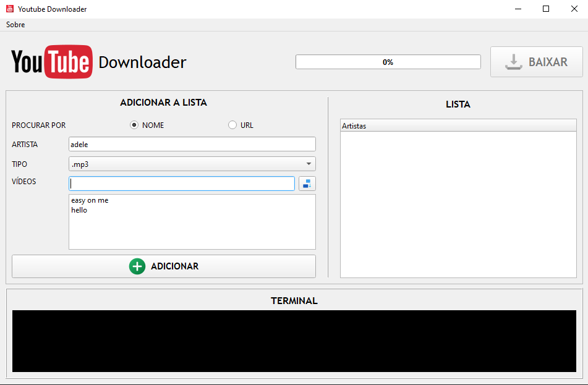Viewport: 588px width, 385px height.
Task: Click the LISTA heading
Action: tap(458, 104)
